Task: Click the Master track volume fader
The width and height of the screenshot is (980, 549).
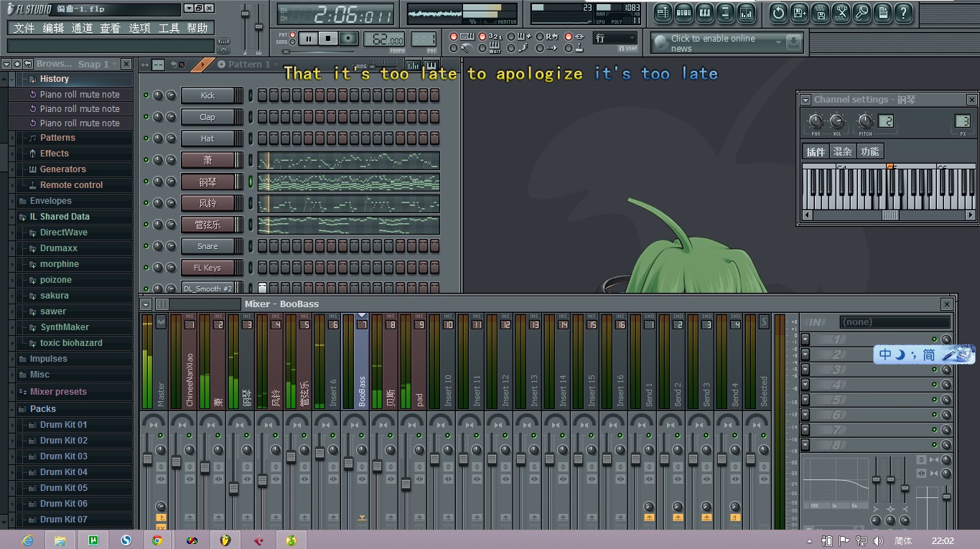Action: [x=147, y=459]
